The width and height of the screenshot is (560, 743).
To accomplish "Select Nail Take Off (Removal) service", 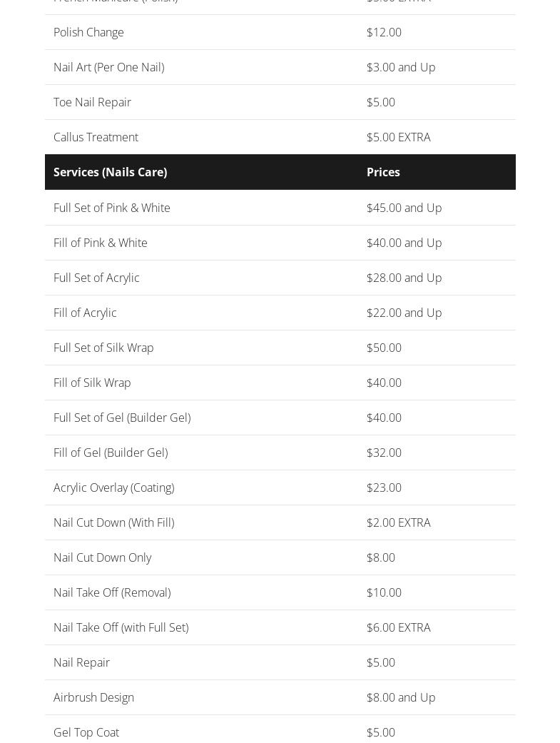I will point(111,592).
